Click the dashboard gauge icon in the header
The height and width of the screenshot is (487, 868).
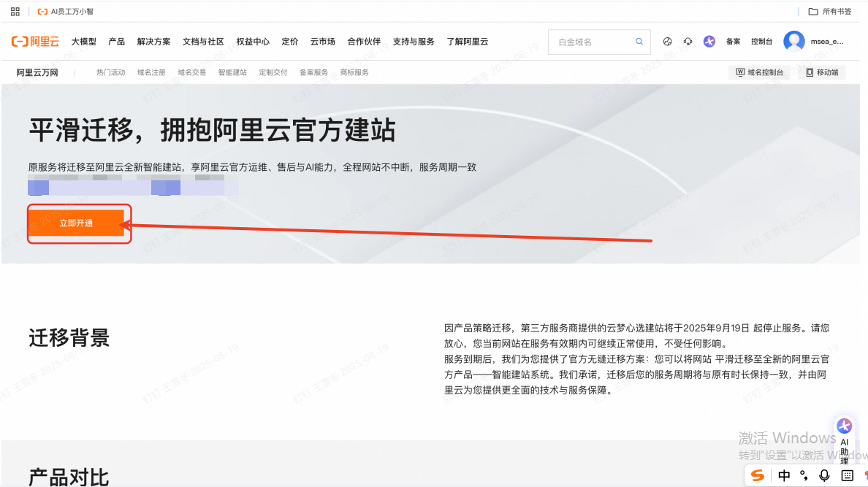click(x=667, y=42)
